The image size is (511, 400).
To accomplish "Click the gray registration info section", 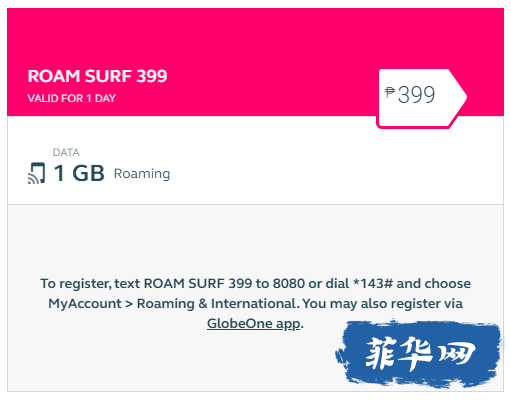I will (x=255, y=298).
